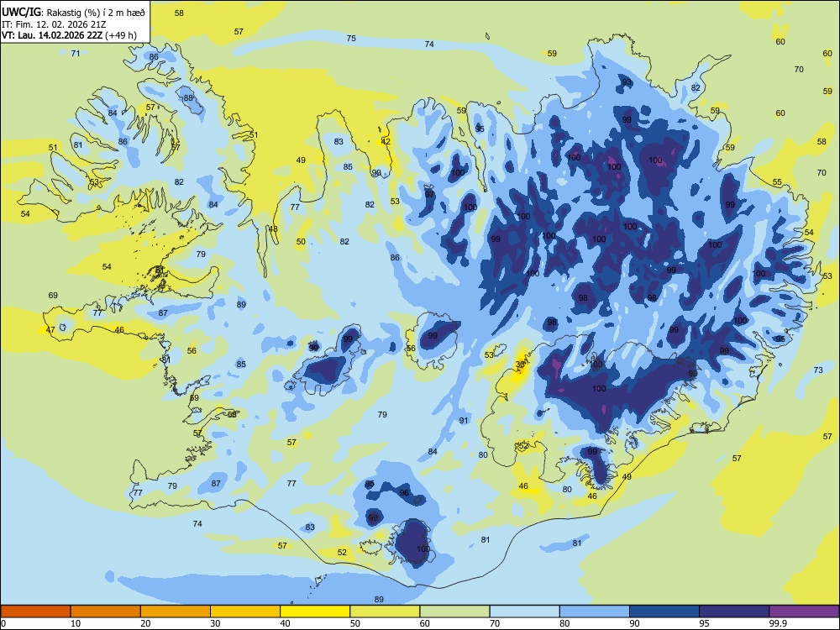The width and height of the screenshot is (840, 630).
Task: Click the legend tick label '99.9'
Action: pos(778,623)
